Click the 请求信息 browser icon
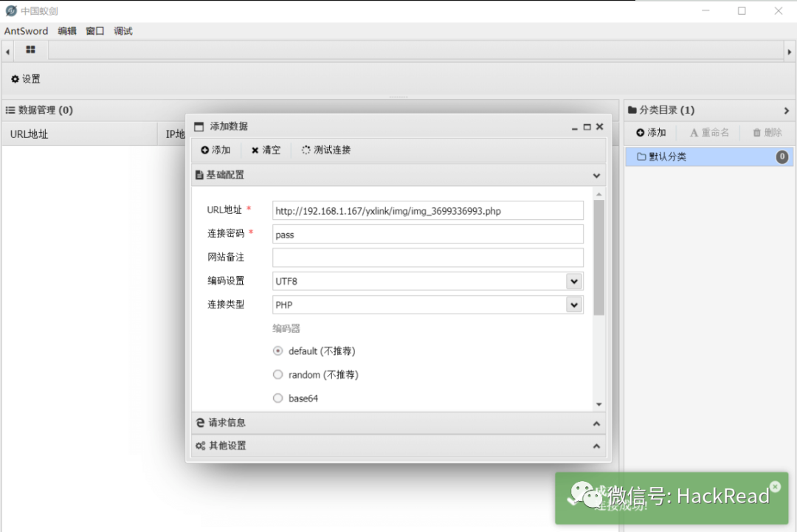Viewport: 797px width, 532px height. point(200,423)
